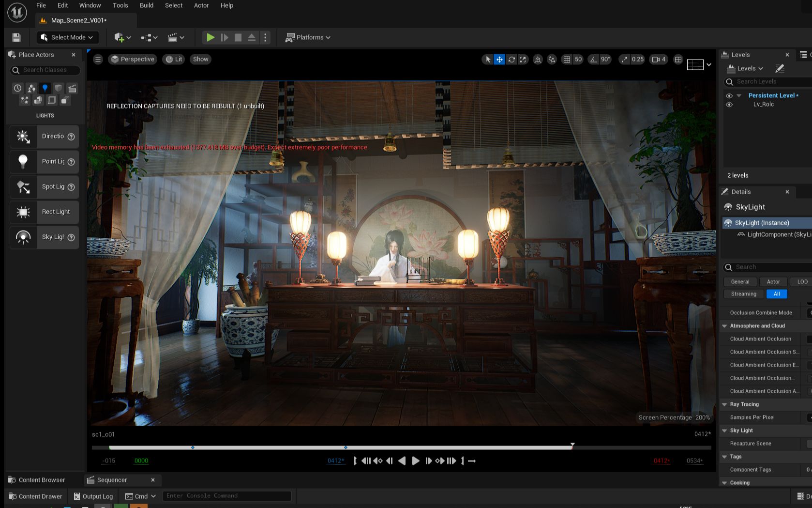Click the Content Drawer button

point(35,496)
